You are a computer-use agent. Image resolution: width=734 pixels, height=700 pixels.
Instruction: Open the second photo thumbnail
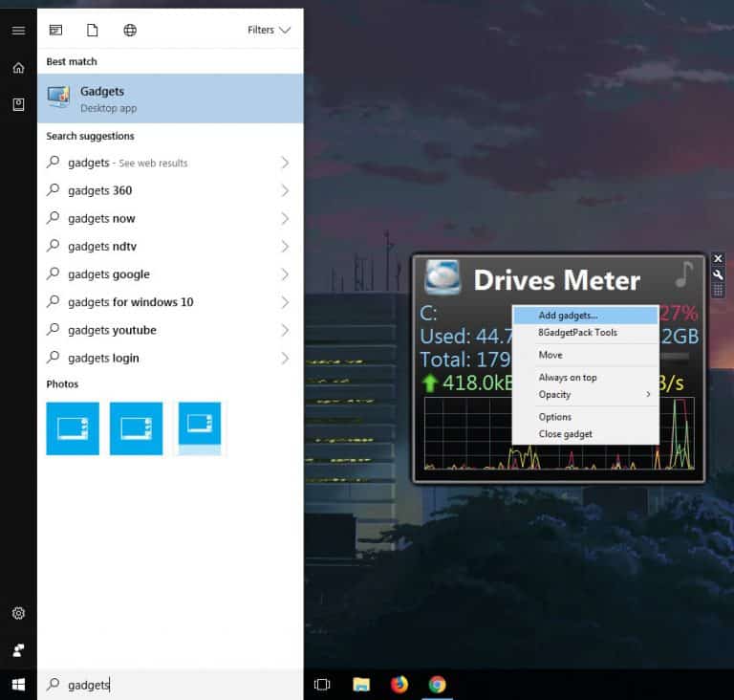137,428
